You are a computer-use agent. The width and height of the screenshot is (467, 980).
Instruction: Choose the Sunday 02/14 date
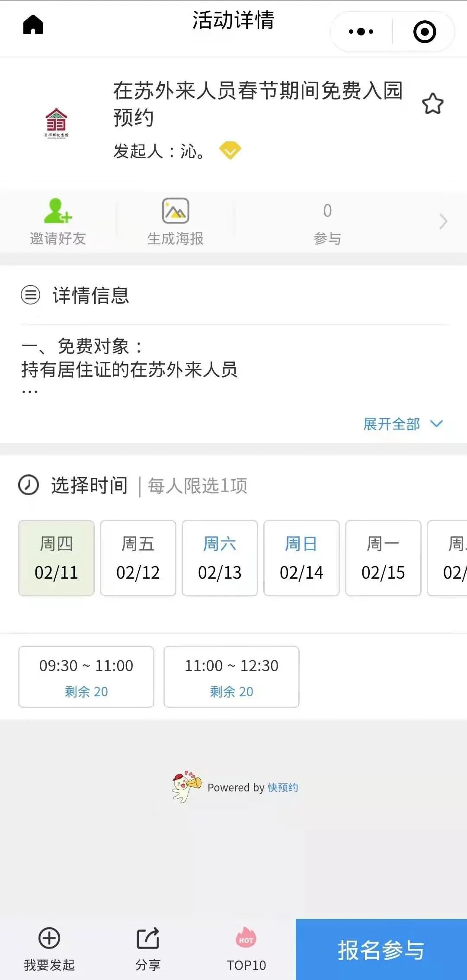click(301, 558)
